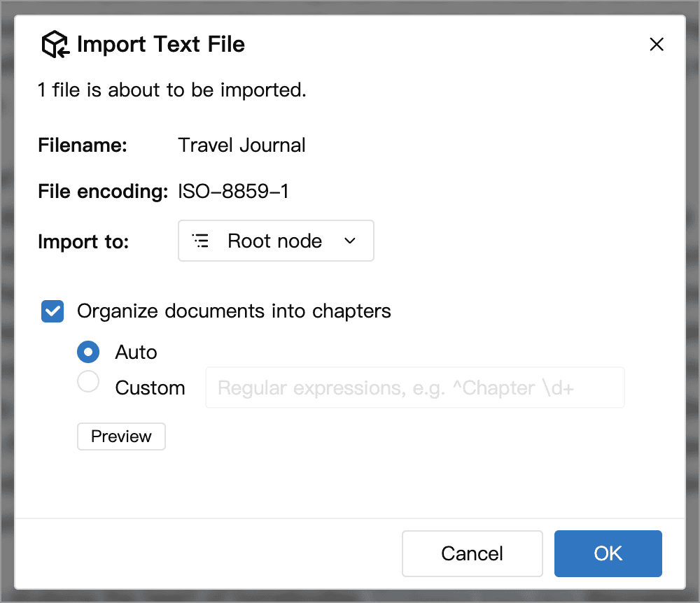Click the outline list icon in dropdown
The width and height of the screenshot is (700, 603).
point(200,241)
